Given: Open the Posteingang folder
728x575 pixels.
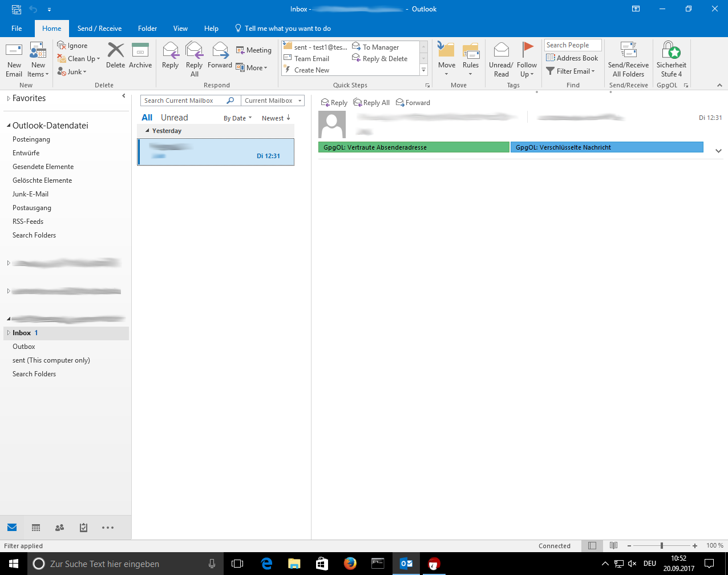Looking at the screenshot, I should tap(31, 139).
